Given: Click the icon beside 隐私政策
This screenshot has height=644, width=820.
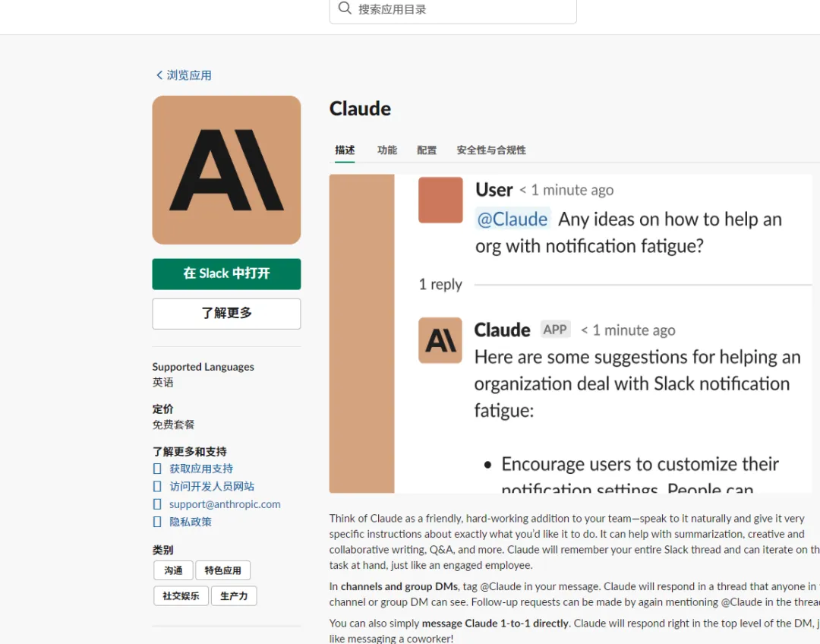Looking at the screenshot, I should (x=157, y=522).
